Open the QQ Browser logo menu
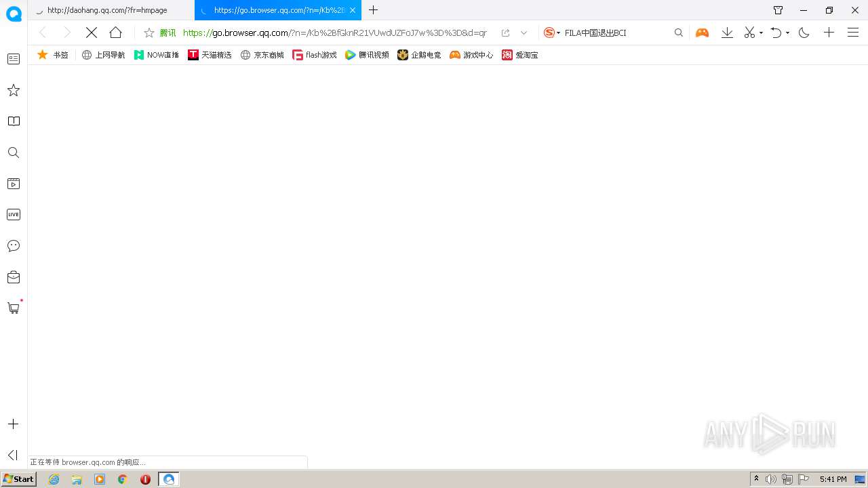This screenshot has height=488, width=868. coord(14,13)
